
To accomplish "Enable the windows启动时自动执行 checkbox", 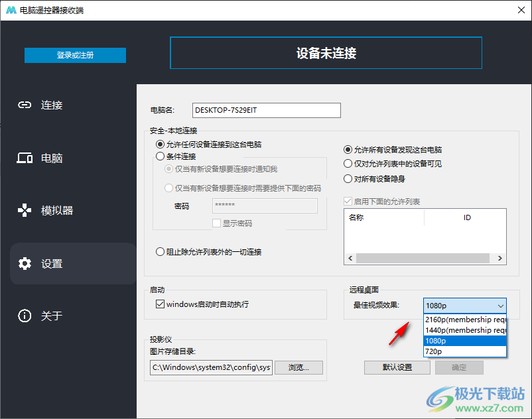I will tap(160, 304).
